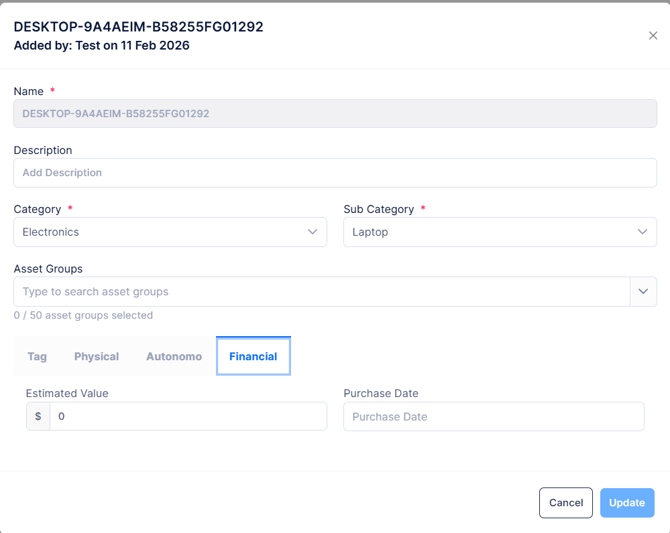Image resolution: width=670 pixels, height=533 pixels.
Task: Click the Estimated Value input
Action: [188, 416]
